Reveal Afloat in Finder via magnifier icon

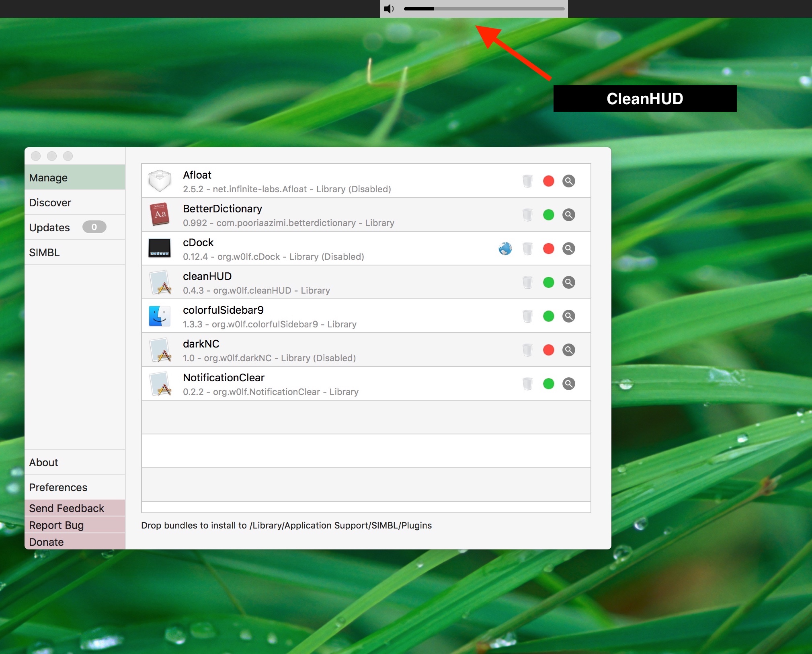[568, 181]
